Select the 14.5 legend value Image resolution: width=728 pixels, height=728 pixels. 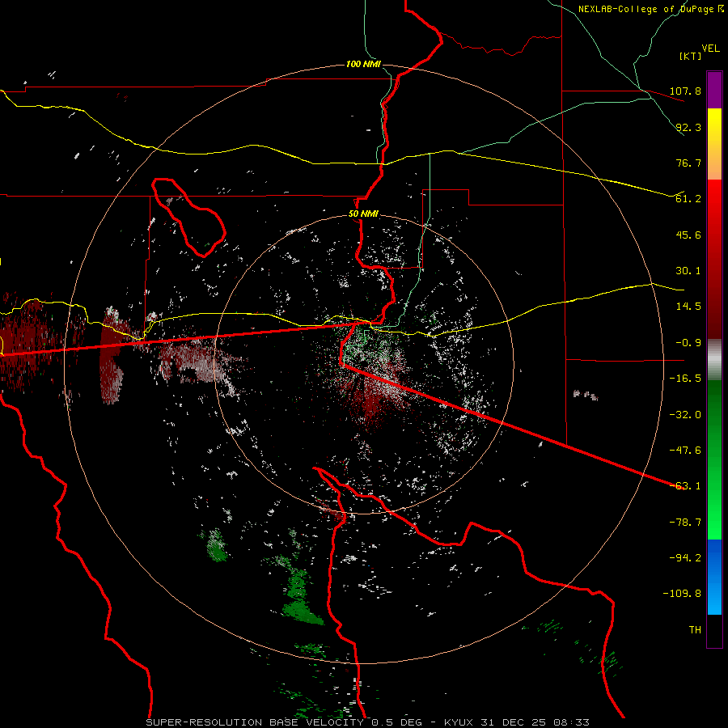[x=688, y=307]
